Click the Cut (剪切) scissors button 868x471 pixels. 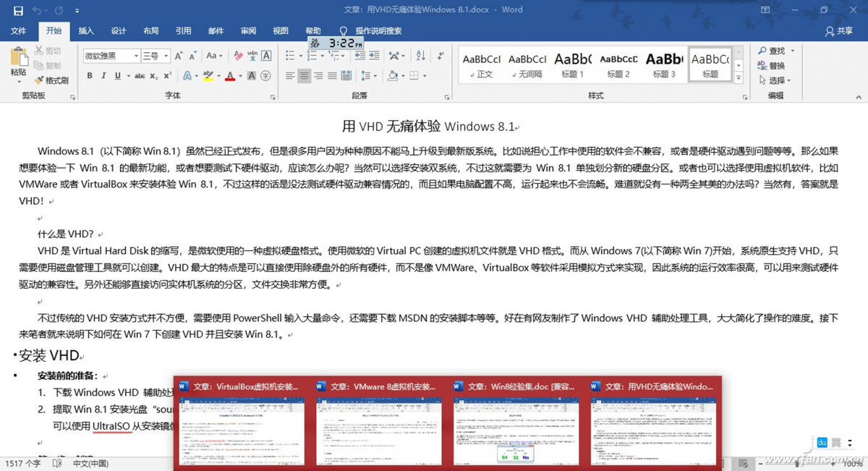click(48, 51)
